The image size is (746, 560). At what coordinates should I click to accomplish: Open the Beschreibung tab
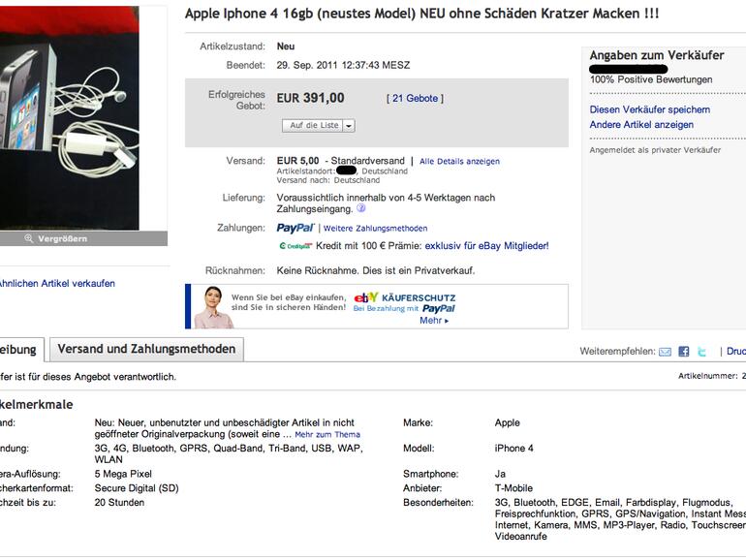(x=19, y=349)
